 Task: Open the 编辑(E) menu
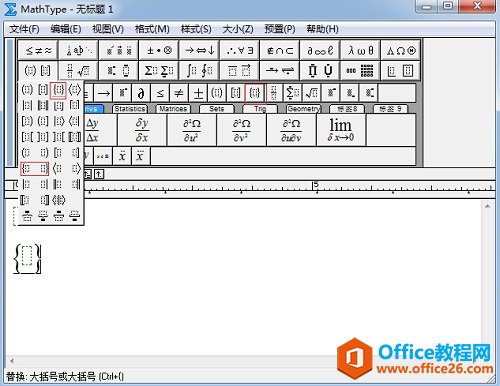pos(66,29)
